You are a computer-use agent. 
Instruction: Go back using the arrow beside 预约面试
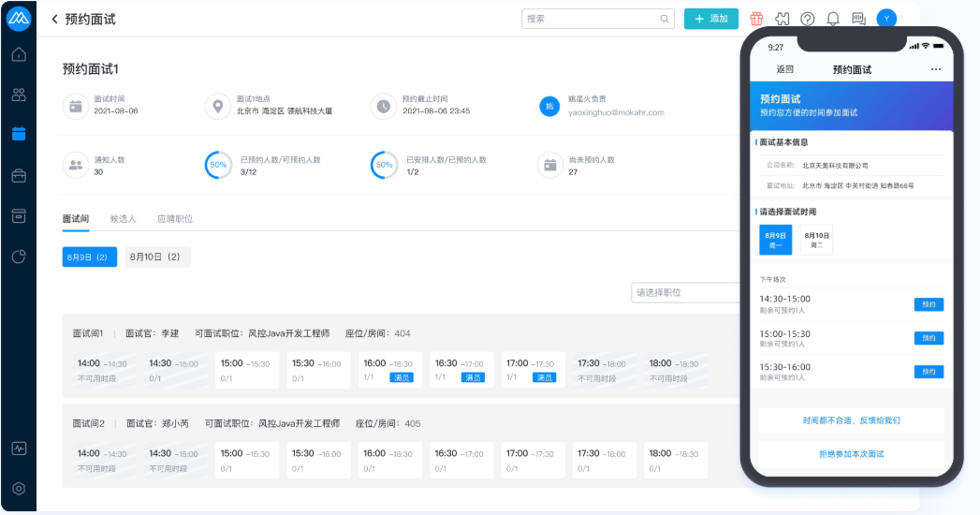(54, 19)
